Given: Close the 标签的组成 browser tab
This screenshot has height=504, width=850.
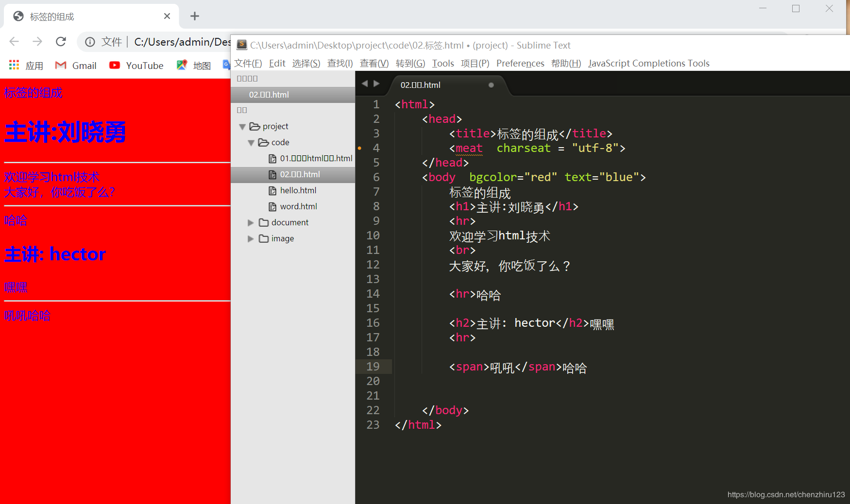Looking at the screenshot, I should 167,17.
